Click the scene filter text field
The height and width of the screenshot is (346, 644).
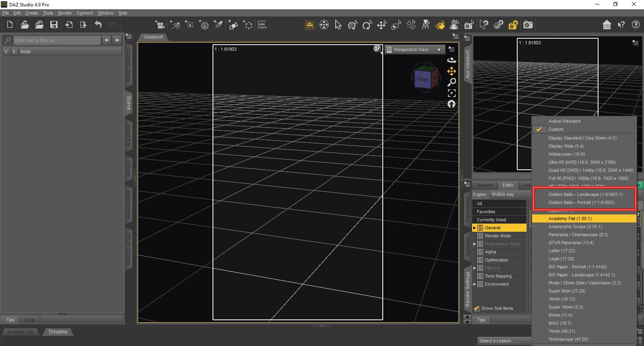point(56,40)
